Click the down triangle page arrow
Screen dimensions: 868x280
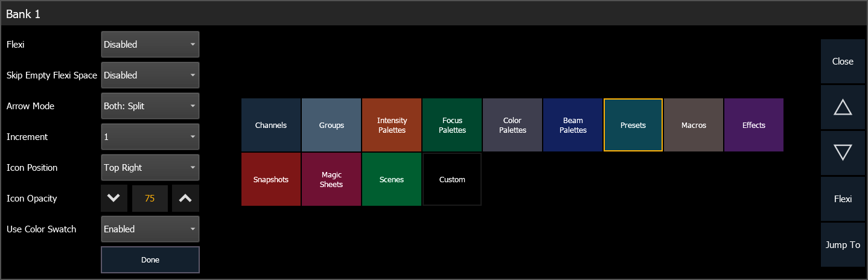pos(842,153)
